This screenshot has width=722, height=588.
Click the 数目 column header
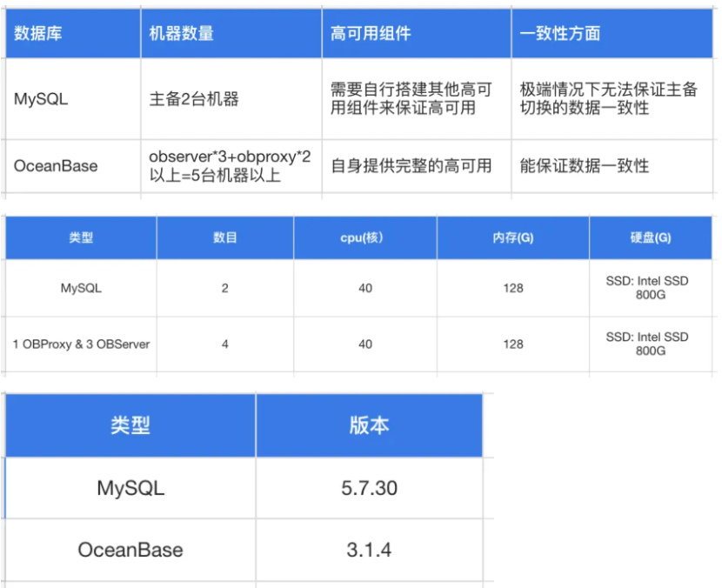(225, 237)
